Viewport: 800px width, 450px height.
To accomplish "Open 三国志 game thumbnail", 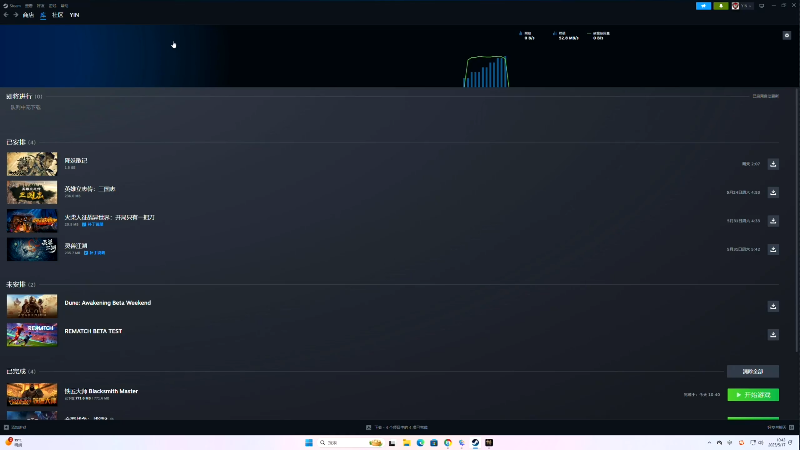I will (32, 192).
